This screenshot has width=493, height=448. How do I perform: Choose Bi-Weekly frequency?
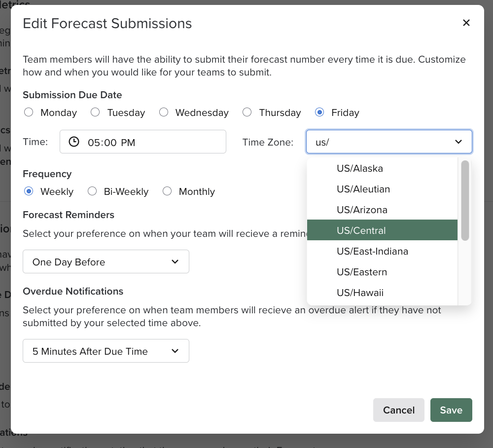[92, 191]
